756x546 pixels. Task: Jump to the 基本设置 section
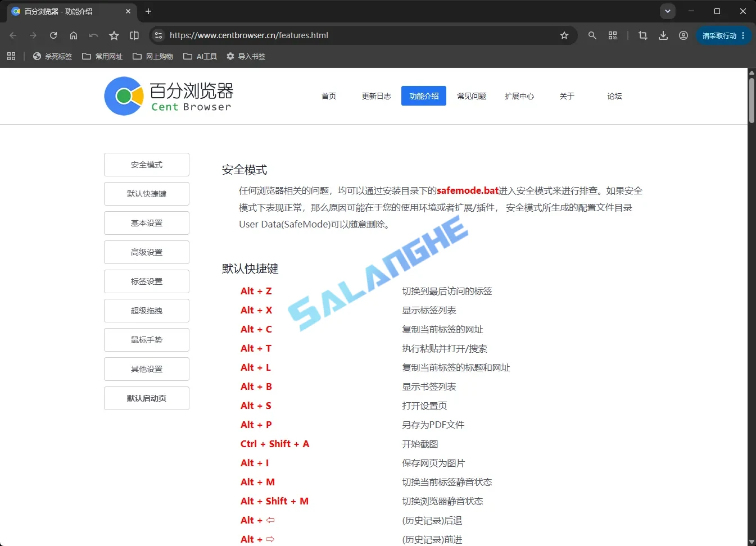click(147, 223)
